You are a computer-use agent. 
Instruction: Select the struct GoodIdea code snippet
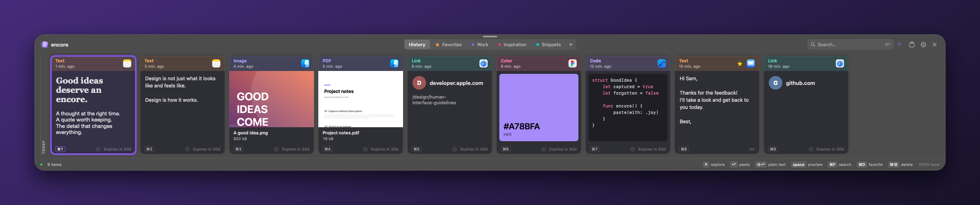pos(628,108)
